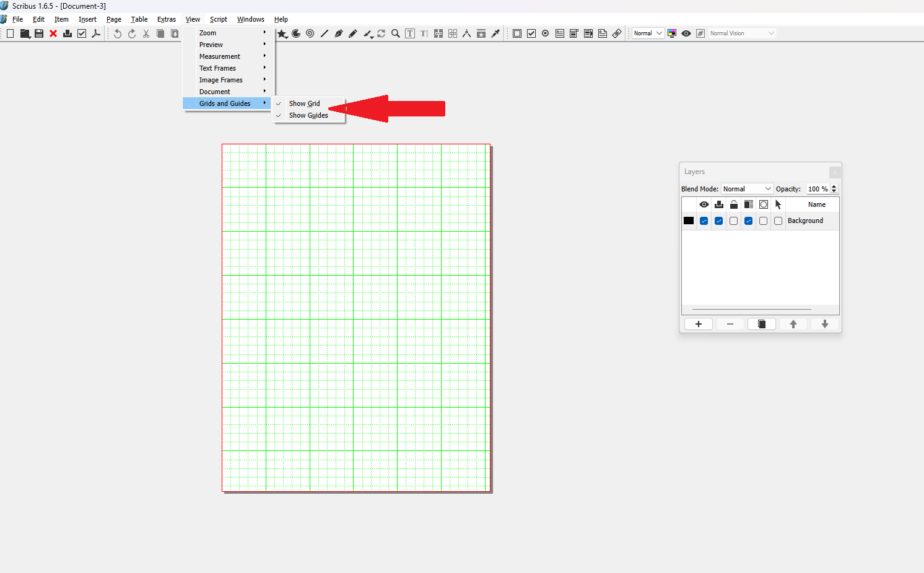
Task: Insert a PDF Text Field
Action: point(560,33)
